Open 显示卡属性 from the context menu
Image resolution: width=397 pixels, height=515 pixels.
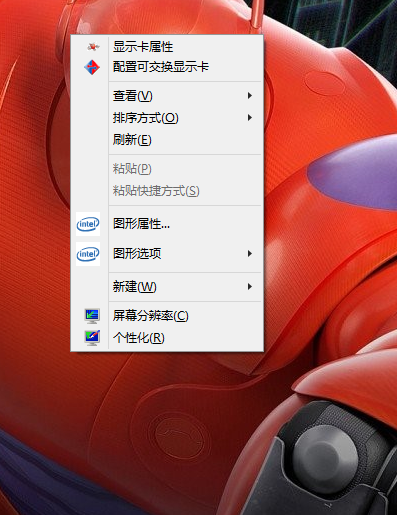(167, 47)
